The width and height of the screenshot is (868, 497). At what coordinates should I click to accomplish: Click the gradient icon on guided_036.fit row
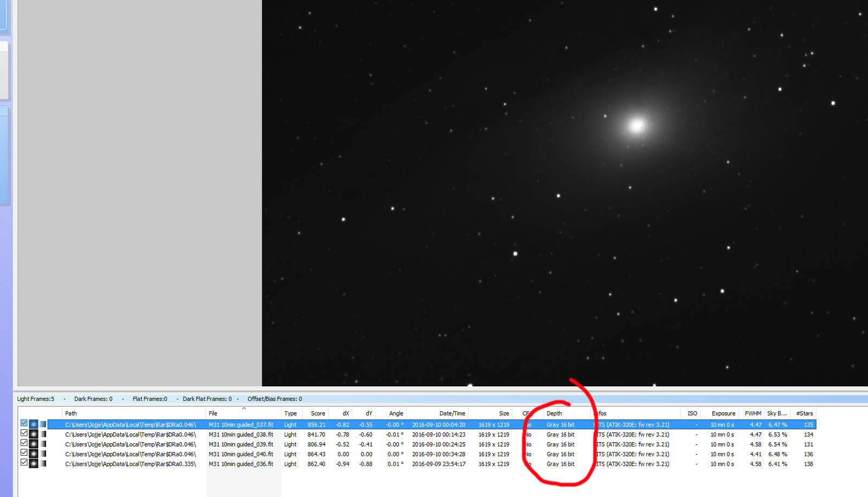(x=43, y=463)
